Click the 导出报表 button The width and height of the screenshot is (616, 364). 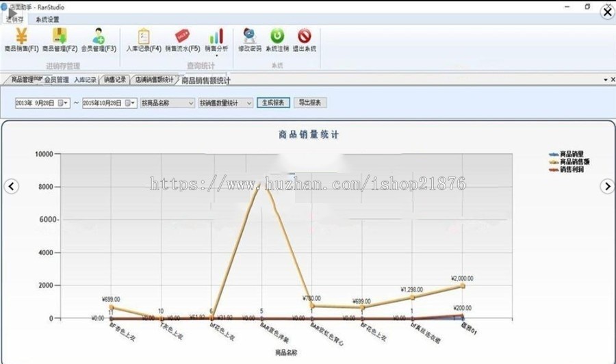pos(310,103)
